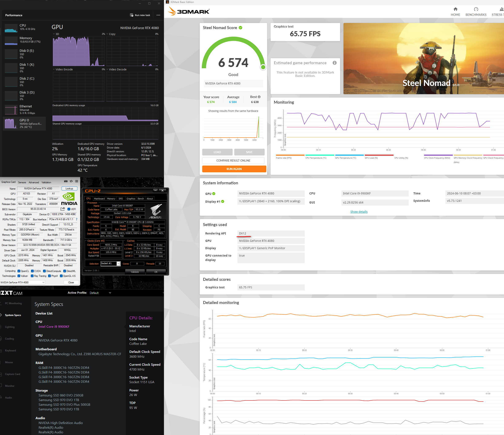The width and height of the screenshot is (504, 435).
Task: Toggle the Vulkan checkbox
Action: click(x=19, y=276)
